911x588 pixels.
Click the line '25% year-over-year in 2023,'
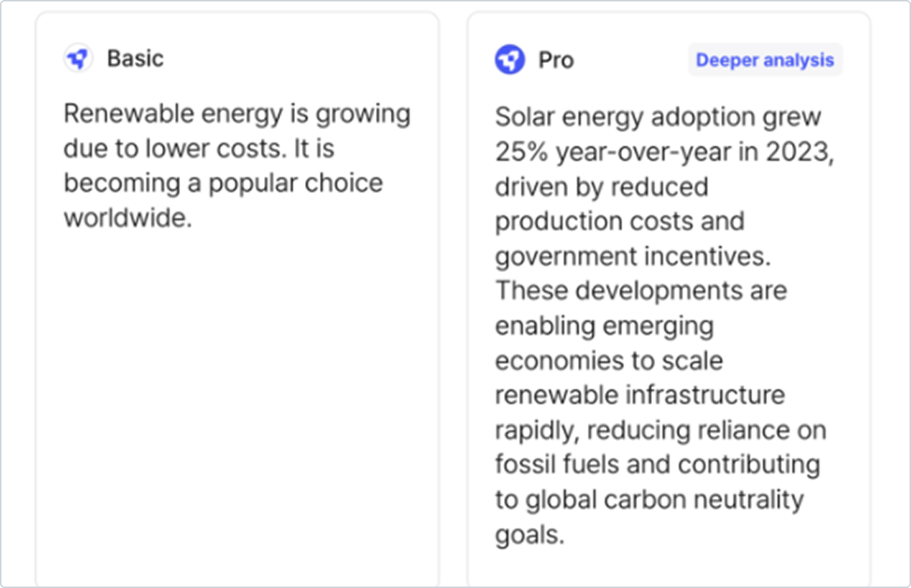click(664, 152)
